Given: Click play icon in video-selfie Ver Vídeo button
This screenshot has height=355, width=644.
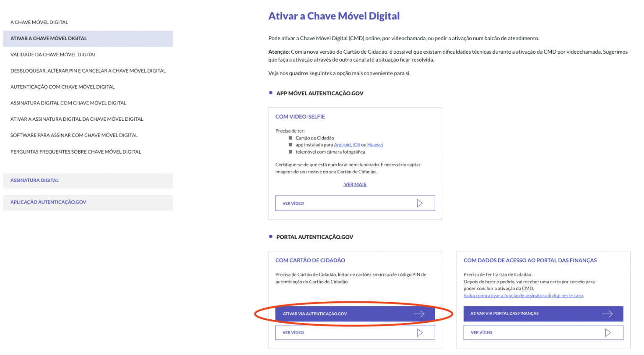Looking at the screenshot, I should click(420, 203).
